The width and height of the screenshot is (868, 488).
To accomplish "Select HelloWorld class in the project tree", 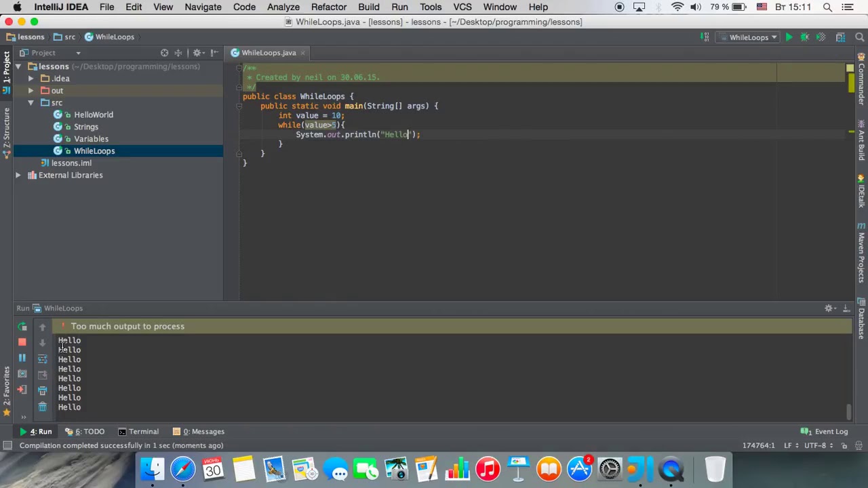I will pos(94,115).
